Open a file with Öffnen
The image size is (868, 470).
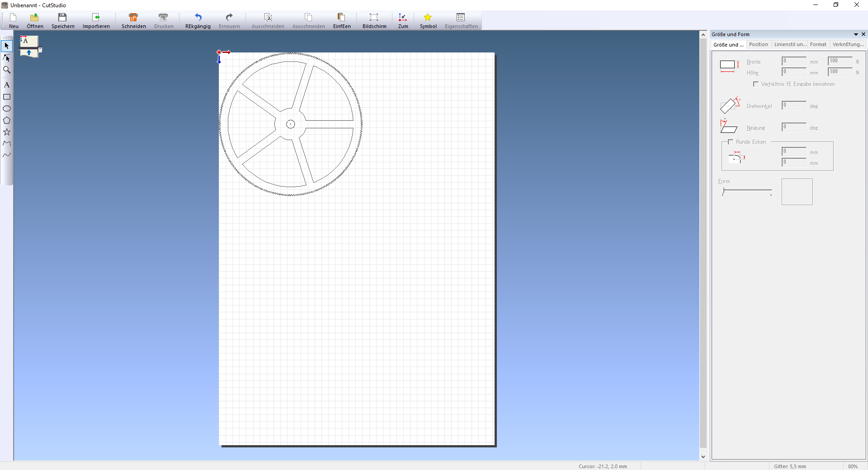[35, 21]
